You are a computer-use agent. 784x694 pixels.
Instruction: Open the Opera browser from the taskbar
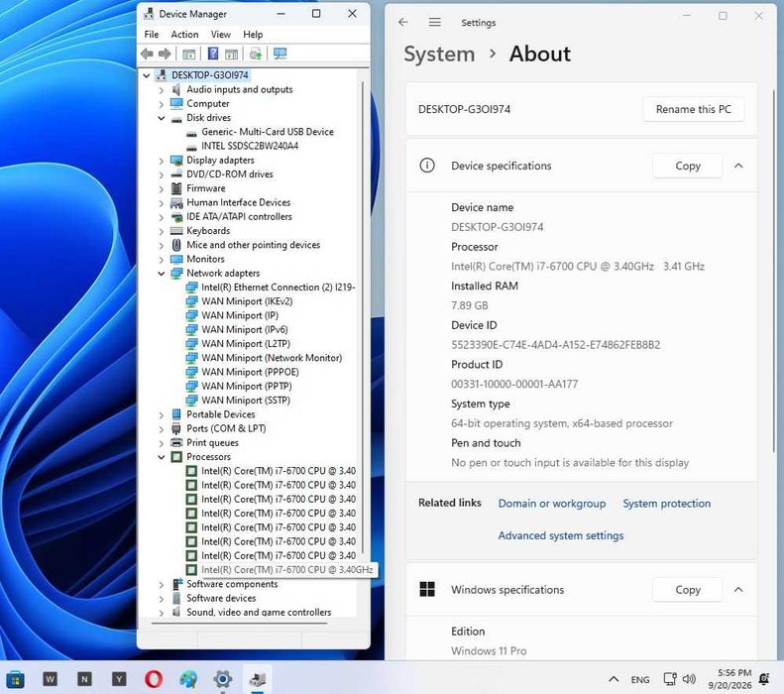(154, 678)
